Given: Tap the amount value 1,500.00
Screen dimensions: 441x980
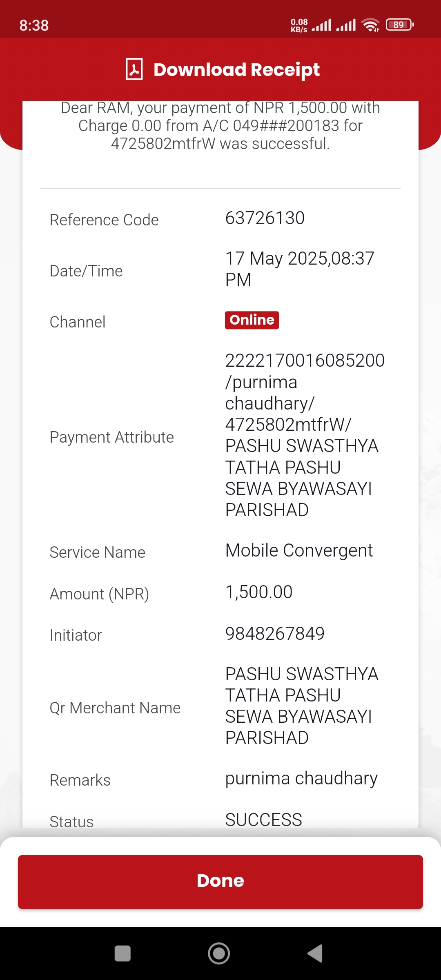Looking at the screenshot, I should 259,592.
